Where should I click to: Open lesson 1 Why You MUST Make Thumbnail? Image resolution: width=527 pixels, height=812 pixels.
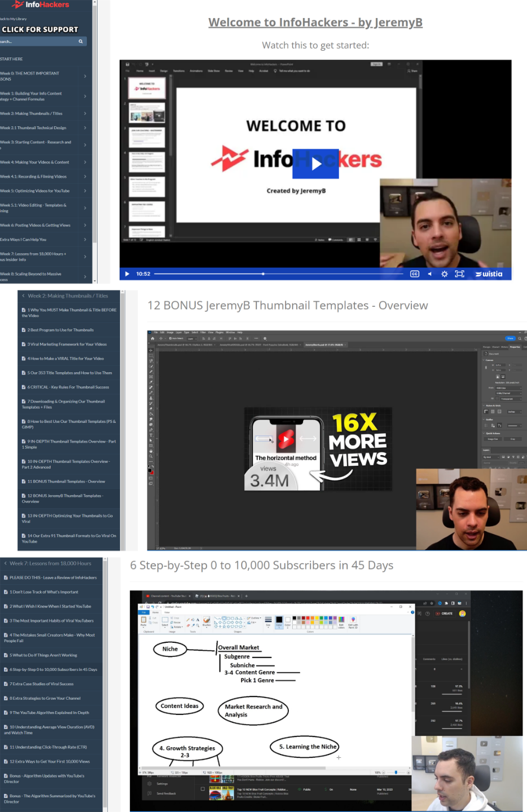pos(69,313)
